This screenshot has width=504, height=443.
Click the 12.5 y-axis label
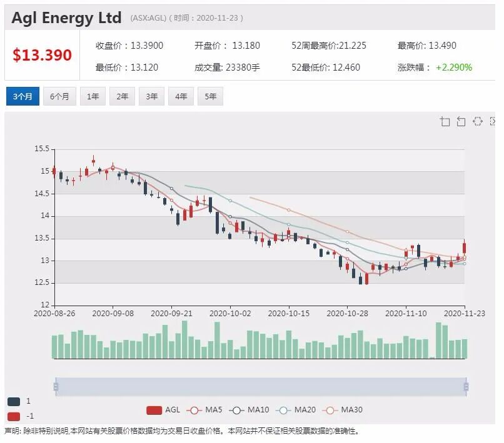42,282
